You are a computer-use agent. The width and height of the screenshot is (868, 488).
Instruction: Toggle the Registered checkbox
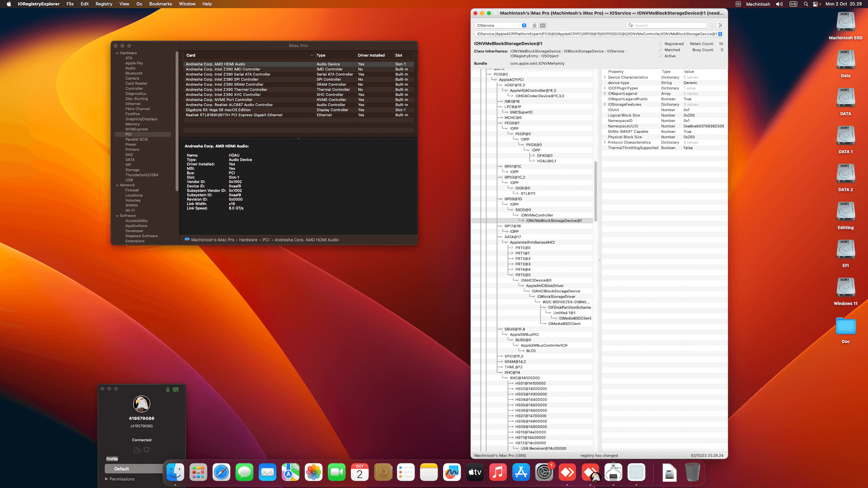pyautogui.click(x=660, y=44)
